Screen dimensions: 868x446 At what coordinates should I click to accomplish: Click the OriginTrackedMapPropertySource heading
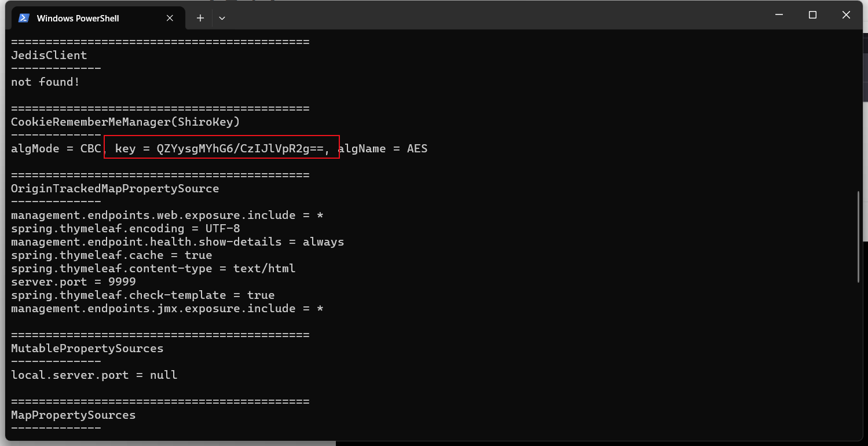point(115,188)
